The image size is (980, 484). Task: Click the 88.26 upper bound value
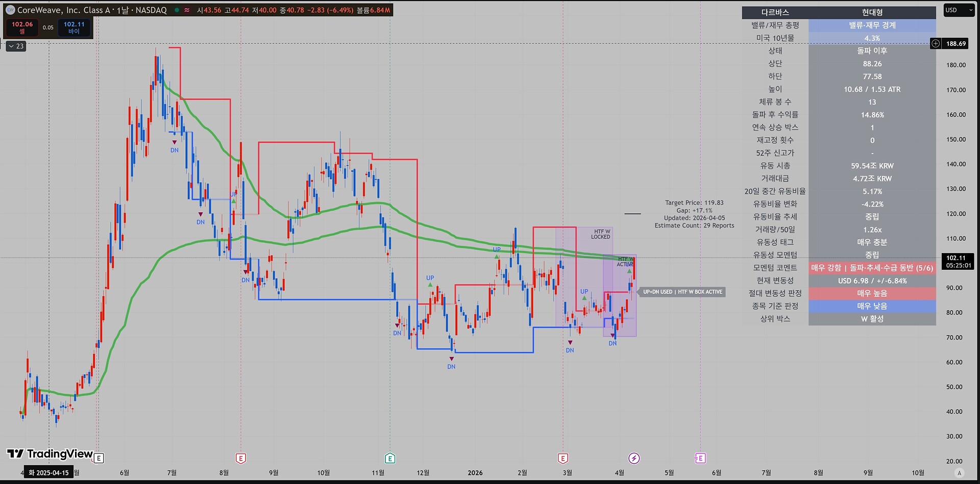(872, 63)
